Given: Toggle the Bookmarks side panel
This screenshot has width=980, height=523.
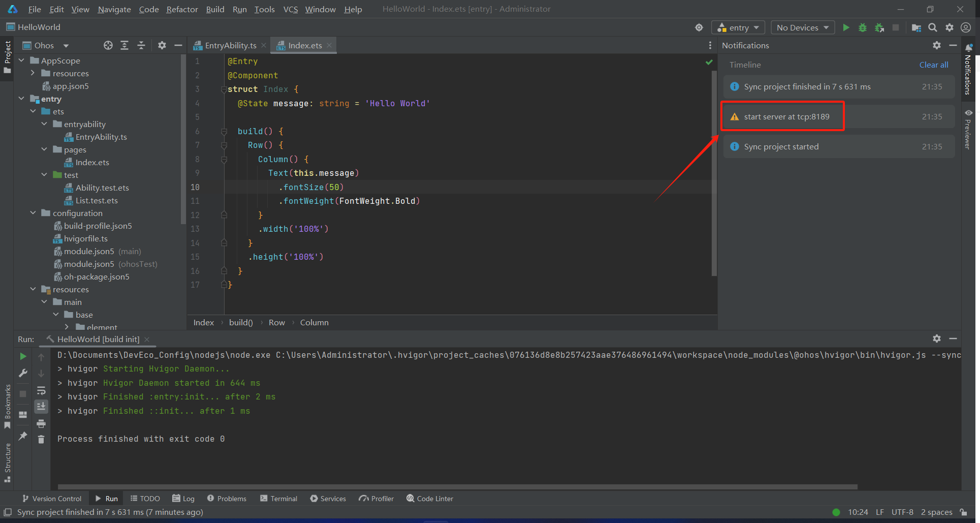Looking at the screenshot, I should 7,407.
